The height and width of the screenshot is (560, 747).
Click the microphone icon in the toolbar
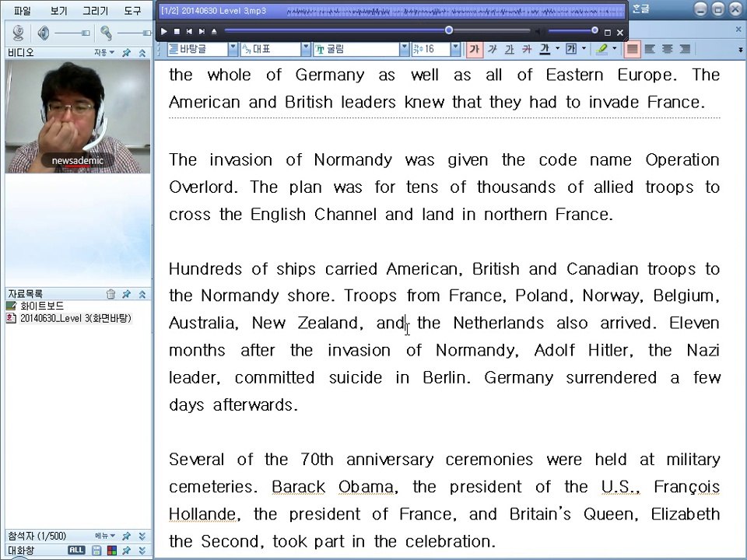pyautogui.click(x=106, y=33)
